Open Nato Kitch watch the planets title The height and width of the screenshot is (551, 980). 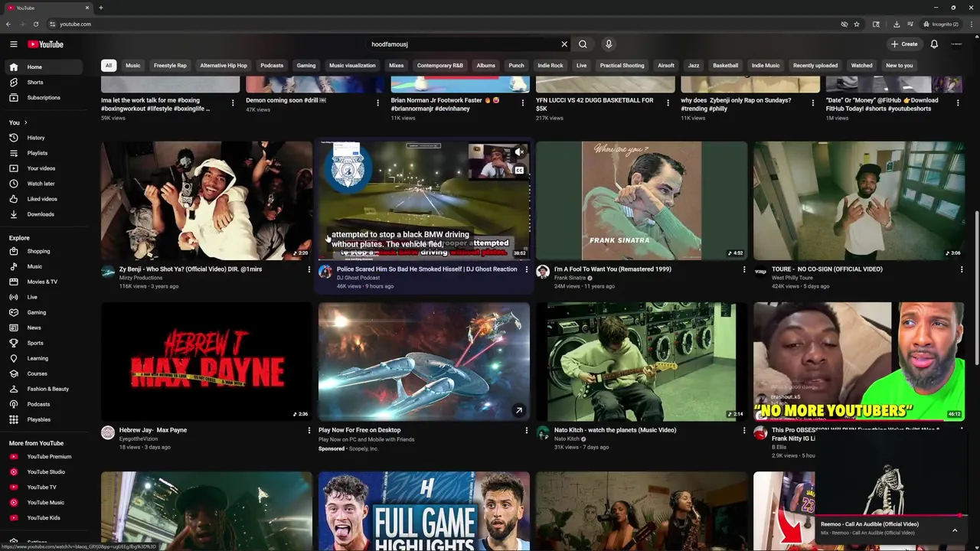point(616,430)
